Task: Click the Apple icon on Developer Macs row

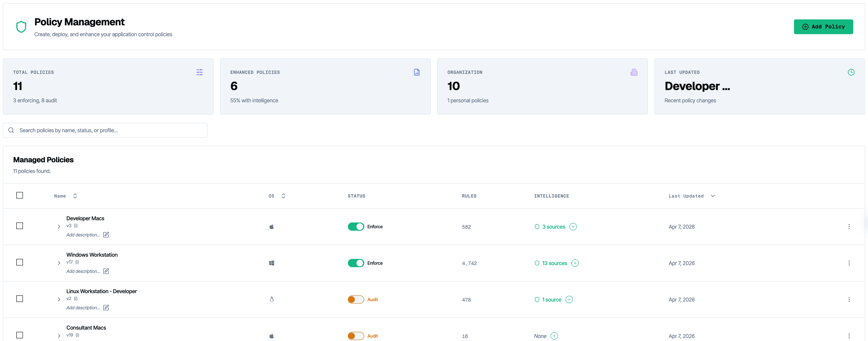Action: pos(271,227)
